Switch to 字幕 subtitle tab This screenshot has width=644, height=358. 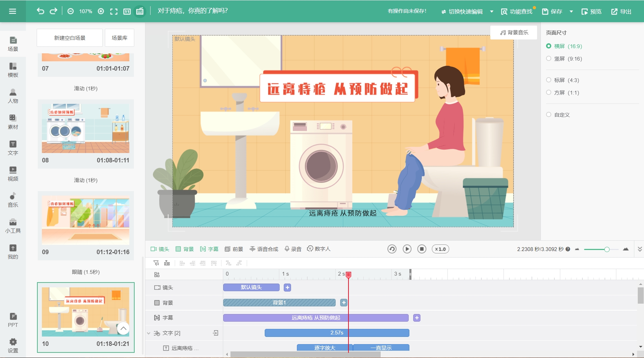209,249
